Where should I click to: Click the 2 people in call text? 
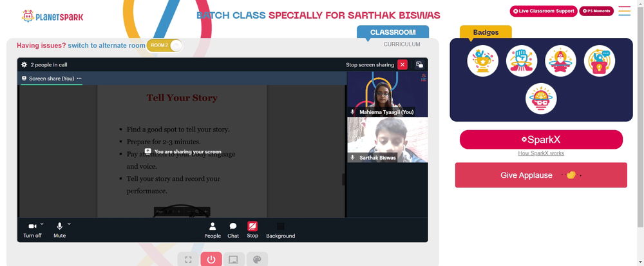click(x=49, y=64)
